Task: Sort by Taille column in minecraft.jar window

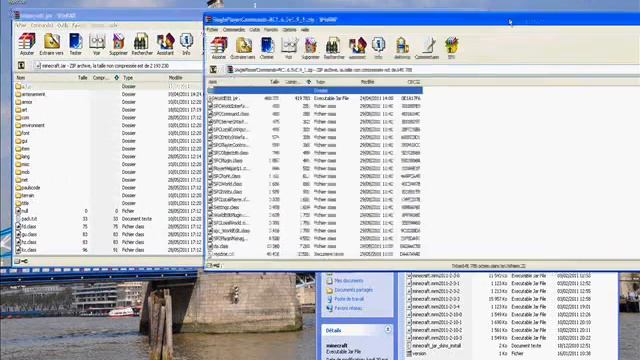Action: (82, 78)
